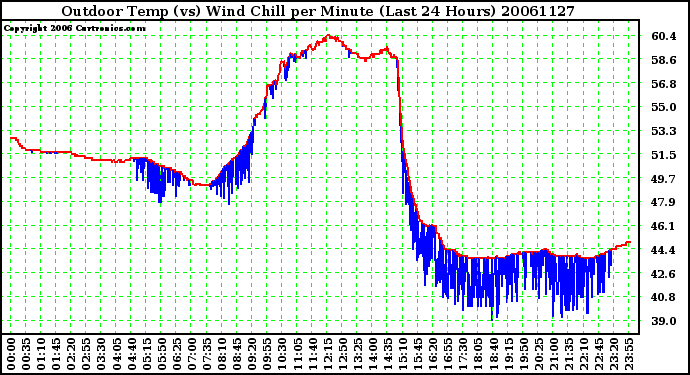Image resolution: width=690 pixels, height=375 pixels.
Task: Click the 09:55 time label
Action: pyautogui.click(x=267, y=354)
